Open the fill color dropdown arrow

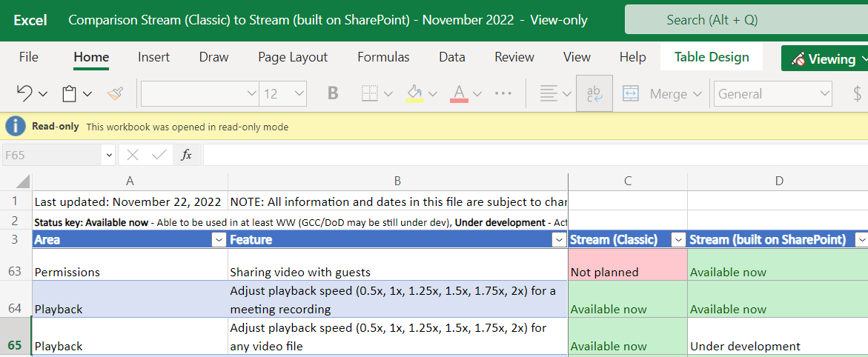(433, 94)
